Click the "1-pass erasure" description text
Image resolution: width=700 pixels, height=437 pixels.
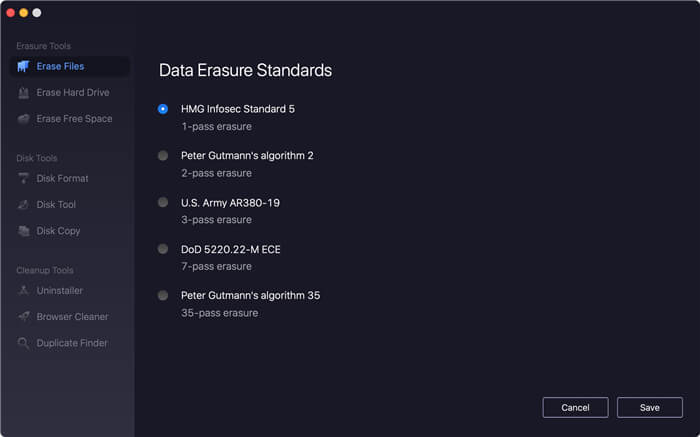click(217, 127)
